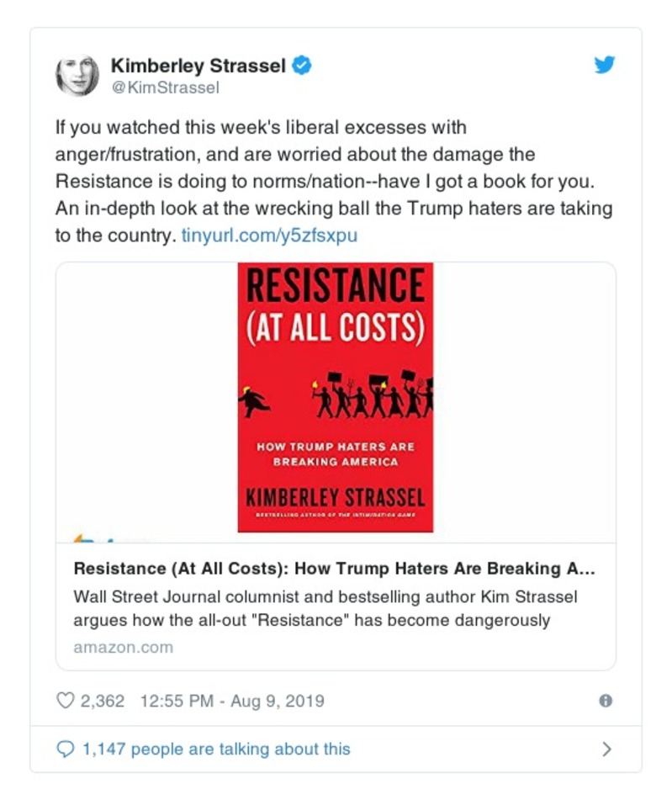Open the tinyurl.com/y5zfsxpu link
Screen dimensions: 672x805
tap(269, 236)
